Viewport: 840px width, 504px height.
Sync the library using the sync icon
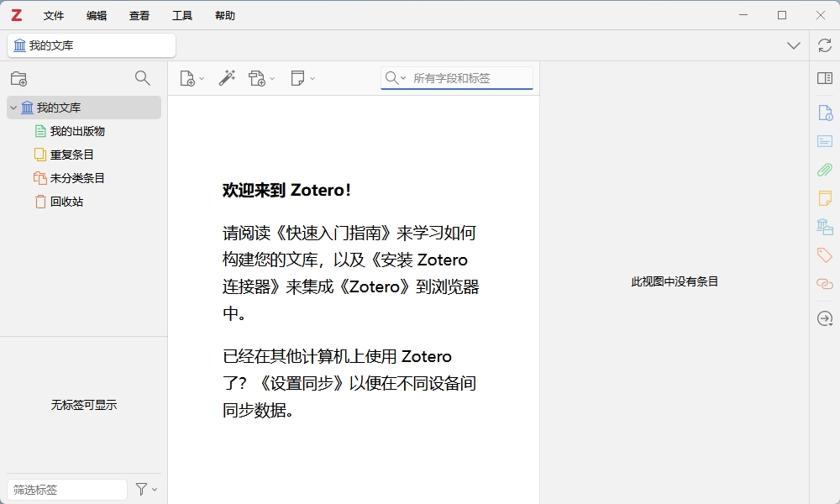pos(824,46)
